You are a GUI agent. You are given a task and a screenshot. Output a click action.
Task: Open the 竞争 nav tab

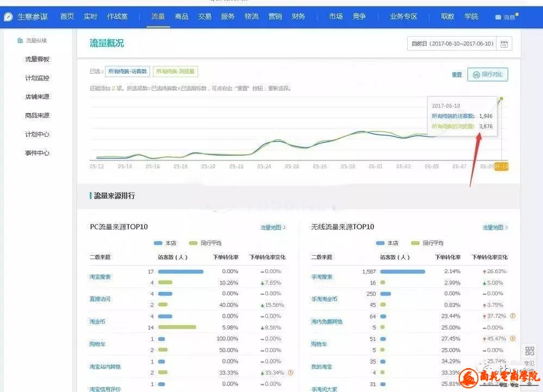point(359,17)
